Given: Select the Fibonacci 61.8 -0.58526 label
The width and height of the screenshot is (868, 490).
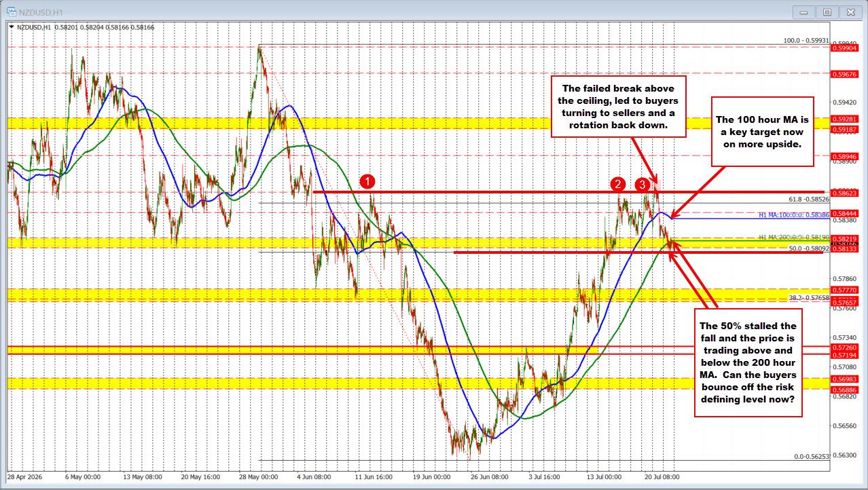Looking at the screenshot, I should [x=808, y=199].
